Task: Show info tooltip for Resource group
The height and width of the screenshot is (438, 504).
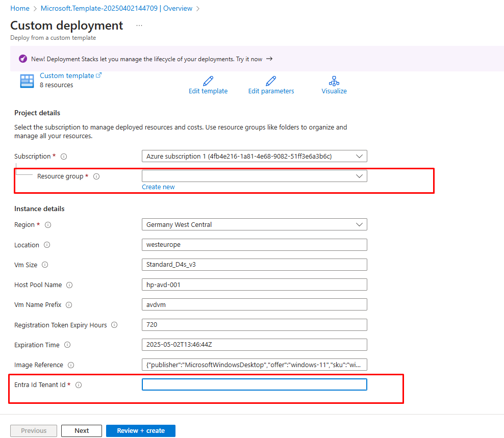Action: click(96, 176)
